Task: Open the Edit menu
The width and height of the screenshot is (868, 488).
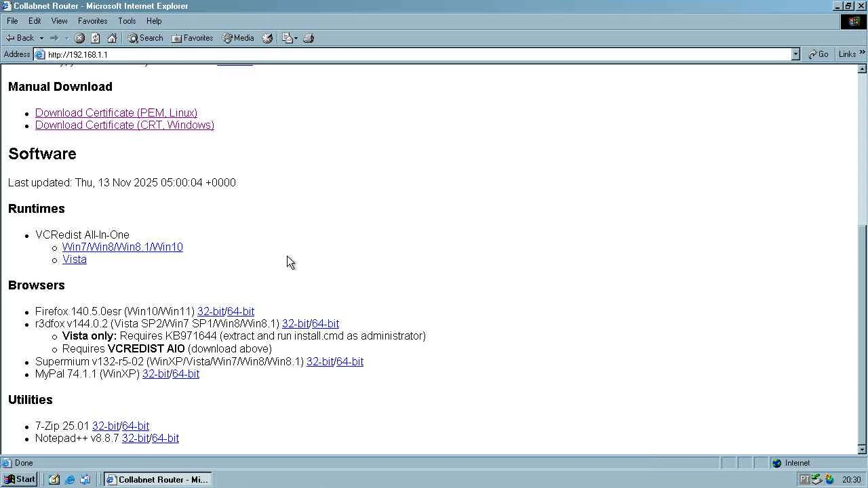Action: coord(35,21)
